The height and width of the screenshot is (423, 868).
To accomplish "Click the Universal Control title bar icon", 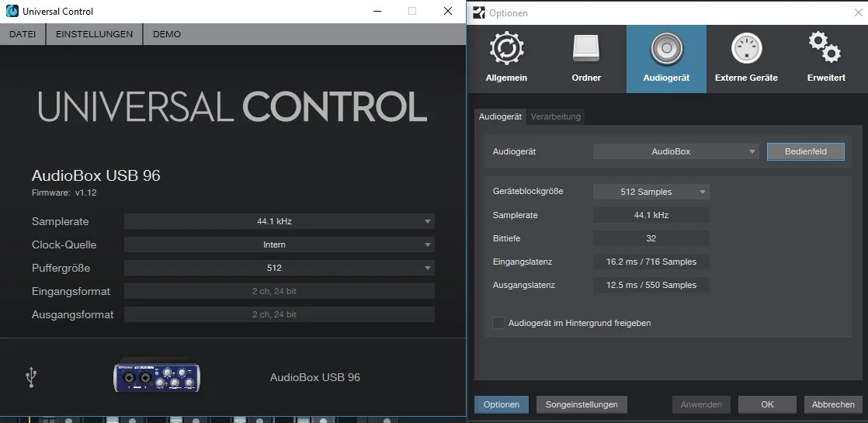I will pyautogui.click(x=12, y=12).
